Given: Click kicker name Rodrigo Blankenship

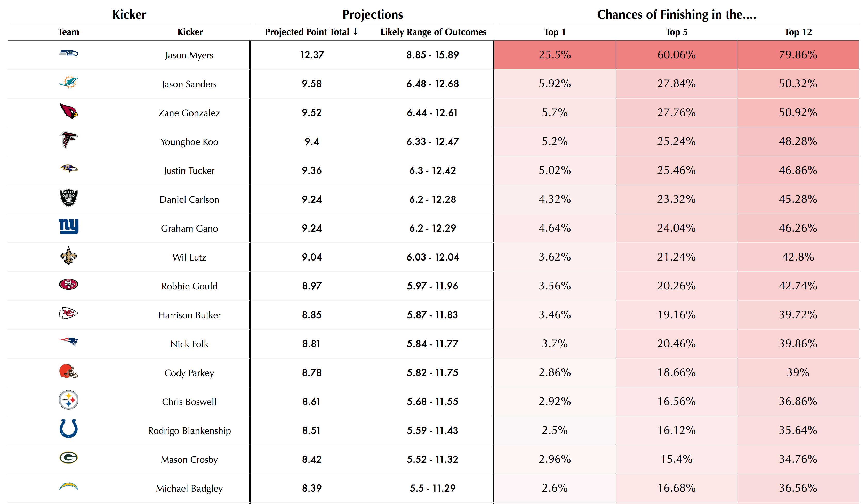Looking at the screenshot, I should pyautogui.click(x=189, y=430).
